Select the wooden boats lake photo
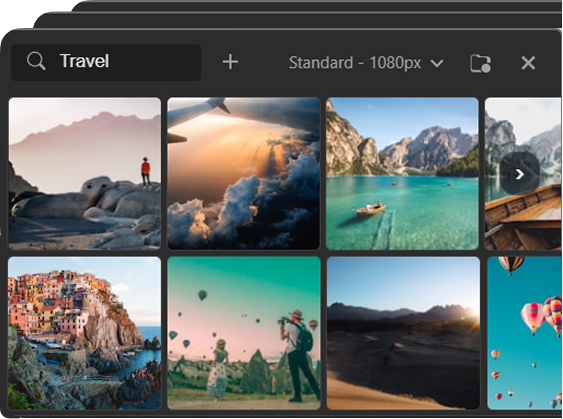Image resolution: width=563 pixels, height=419 pixels. point(524,173)
